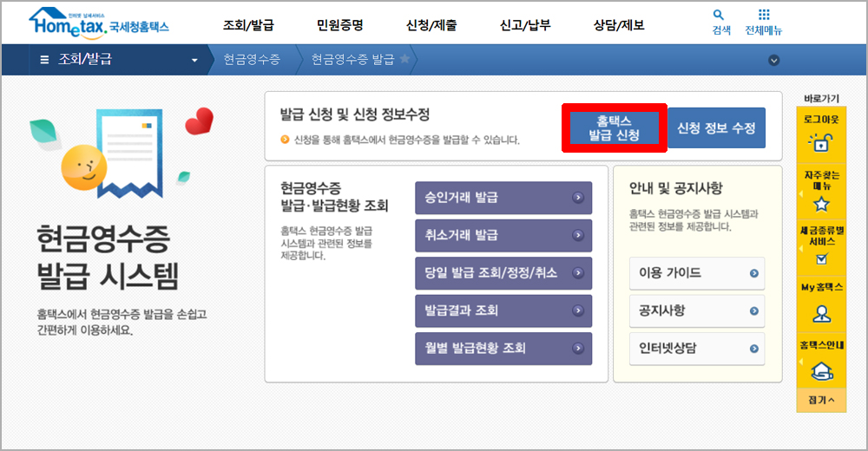Click the 현금영수증 발급 breadcrumb
Screen dimensions: 868x451
(x=352, y=59)
